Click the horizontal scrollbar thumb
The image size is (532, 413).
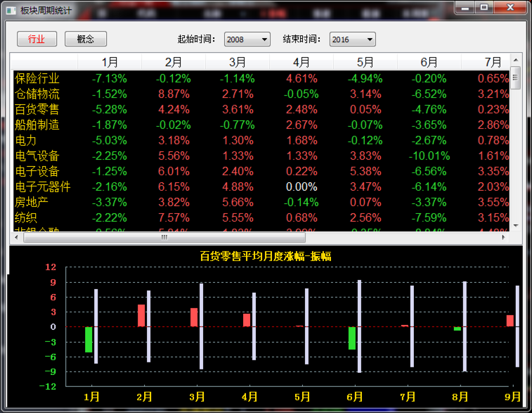coord(164,237)
